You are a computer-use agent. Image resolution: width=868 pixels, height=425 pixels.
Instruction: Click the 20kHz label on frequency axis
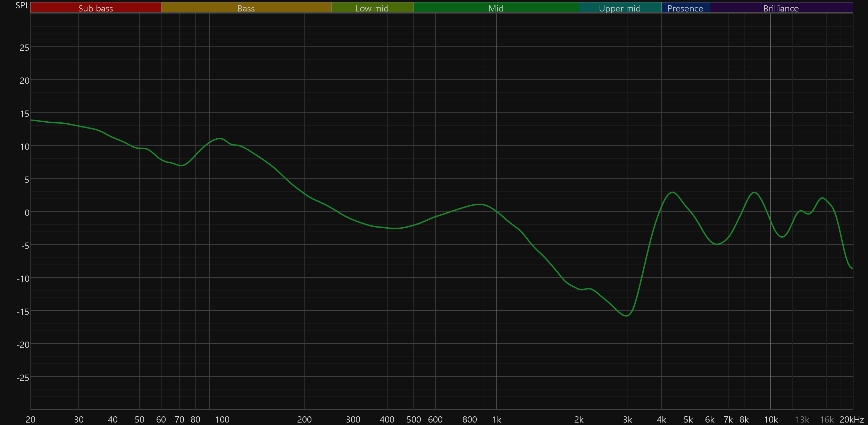coord(851,419)
